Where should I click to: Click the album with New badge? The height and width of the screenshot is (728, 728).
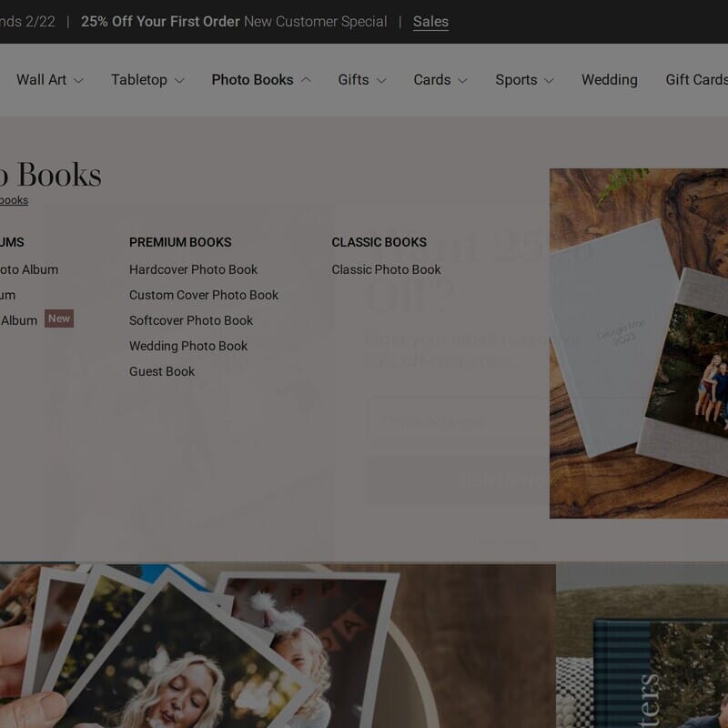20,320
